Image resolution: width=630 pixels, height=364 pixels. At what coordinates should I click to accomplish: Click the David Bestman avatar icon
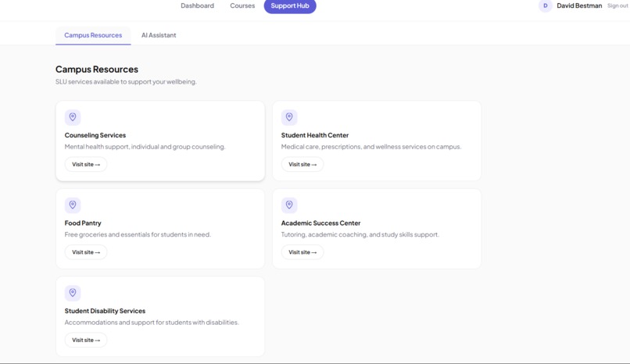[x=546, y=5]
